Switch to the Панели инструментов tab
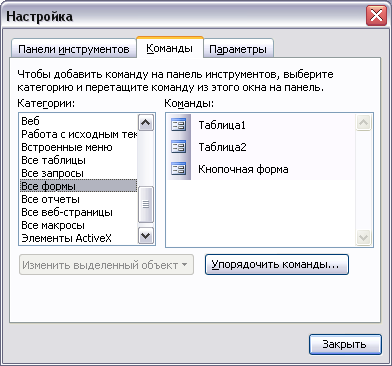This screenshot has width=392, height=366. 73,49
